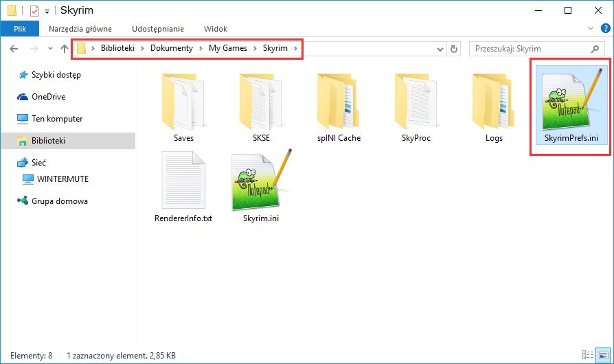Open the SkyProc folder icon
Image resolution: width=614 pixels, height=364 pixels.
click(x=416, y=102)
